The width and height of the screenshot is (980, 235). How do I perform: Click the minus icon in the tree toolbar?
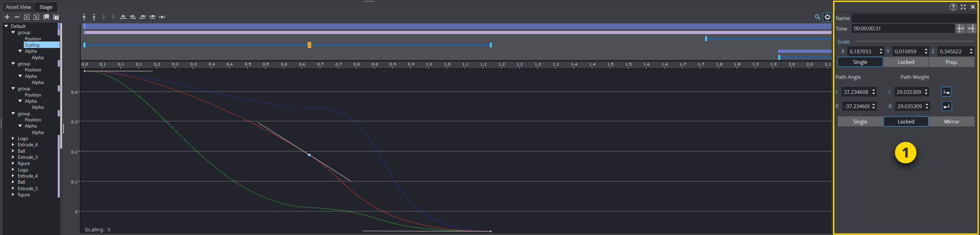[17, 17]
